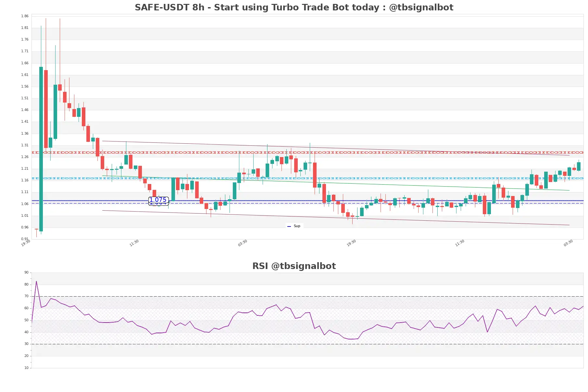Screen dimensions: 588x392
Task: Click the 1.66 price axis label
Action: (x=25, y=63)
